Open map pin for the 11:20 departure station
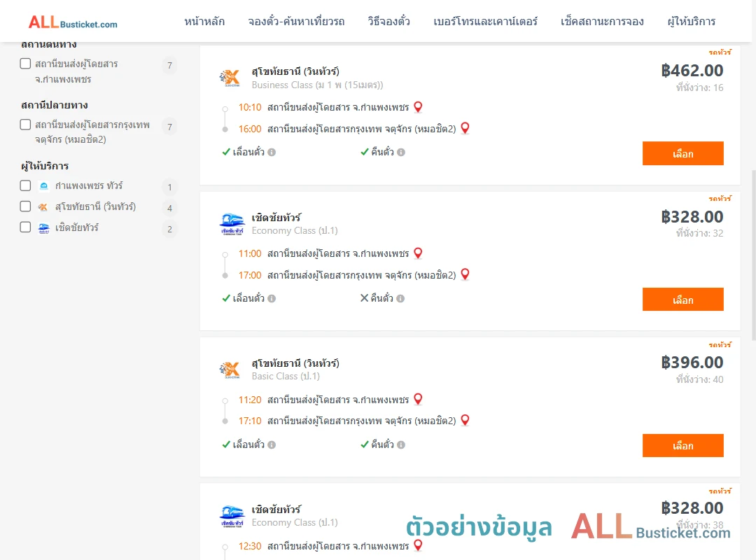The width and height of the screenshot is (756, 560). [418, 399]
